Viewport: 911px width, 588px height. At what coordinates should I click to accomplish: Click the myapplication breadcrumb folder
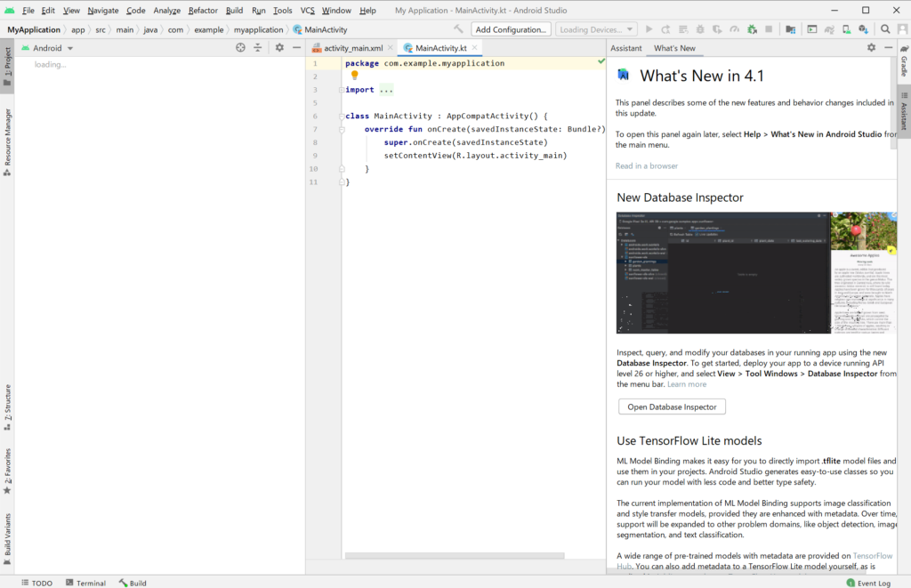point(259,29)
